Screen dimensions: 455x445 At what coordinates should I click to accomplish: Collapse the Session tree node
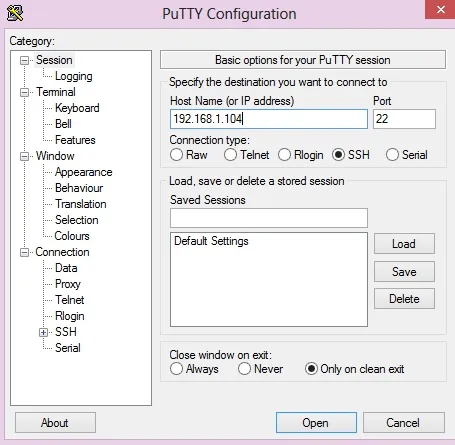click(24, 60)
